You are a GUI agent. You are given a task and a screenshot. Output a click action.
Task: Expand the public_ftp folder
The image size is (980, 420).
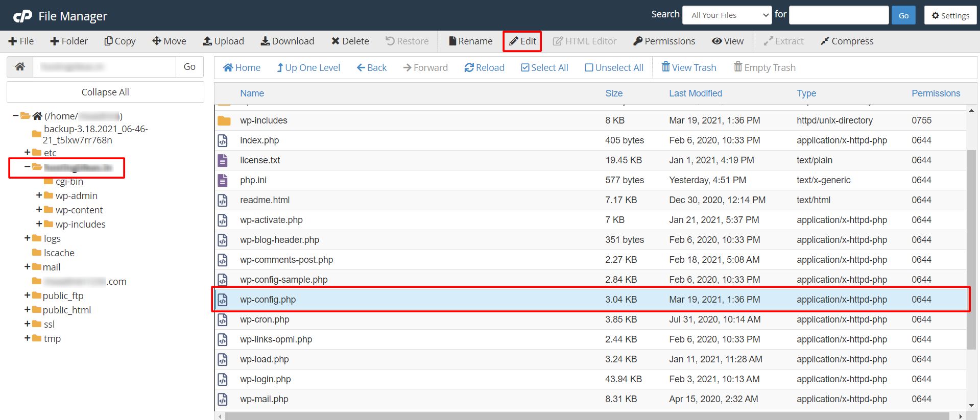point(27,295)
